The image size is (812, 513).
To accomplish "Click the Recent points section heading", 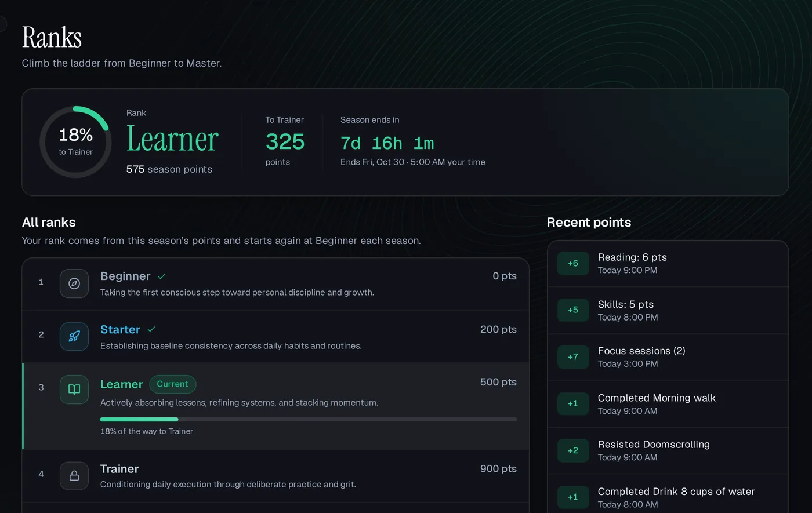I will [589, 223].
